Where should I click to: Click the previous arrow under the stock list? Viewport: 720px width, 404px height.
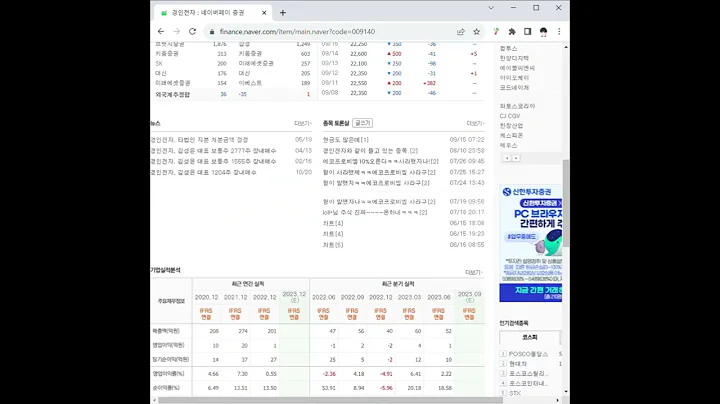click(507, 158)
